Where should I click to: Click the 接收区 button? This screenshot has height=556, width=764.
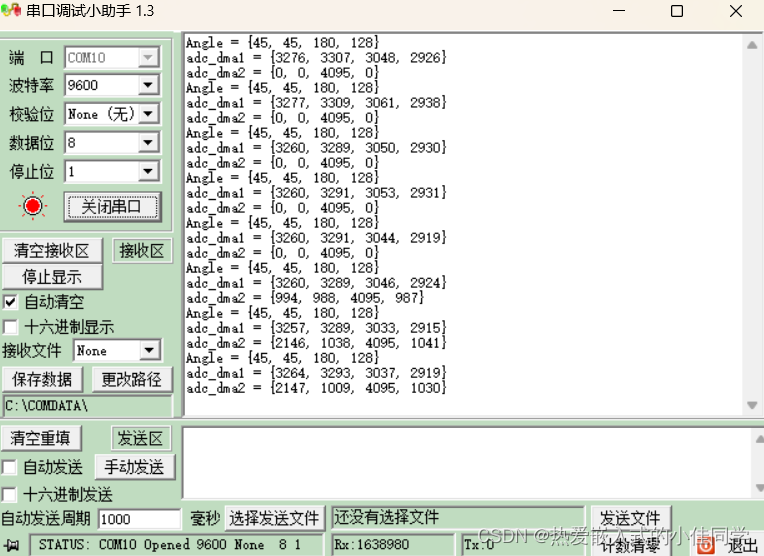coord(142,250)
